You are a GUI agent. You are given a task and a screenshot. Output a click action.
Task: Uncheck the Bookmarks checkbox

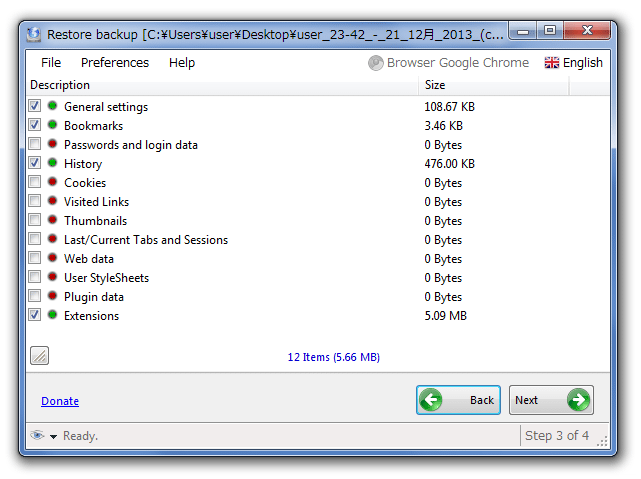coord(35,125)
